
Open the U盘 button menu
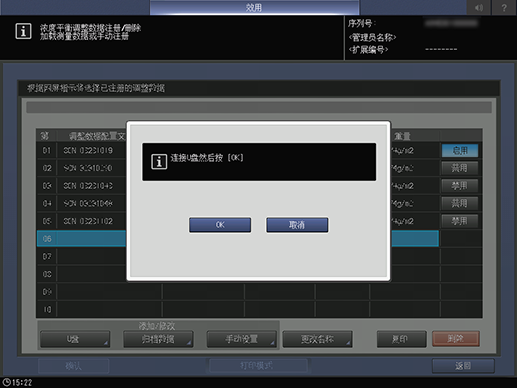coord(75,339)
